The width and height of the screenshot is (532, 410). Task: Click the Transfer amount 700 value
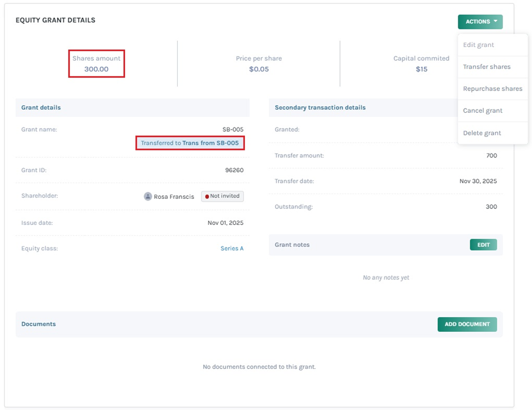pyautogui.click(x=491, y=155)
